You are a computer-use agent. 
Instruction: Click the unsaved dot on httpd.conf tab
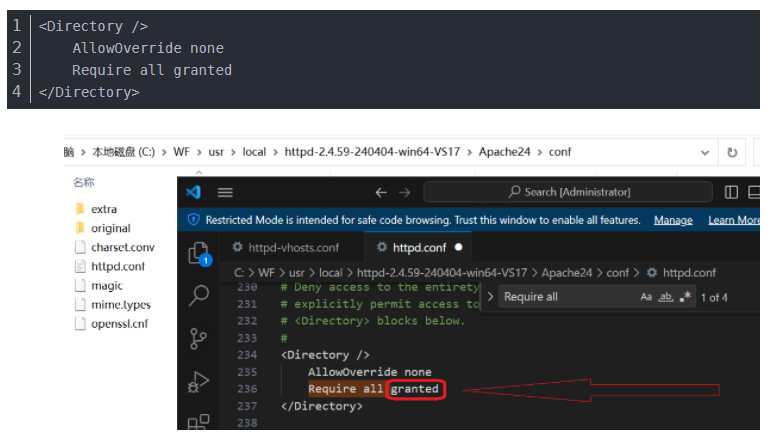[x=458, y=247]
